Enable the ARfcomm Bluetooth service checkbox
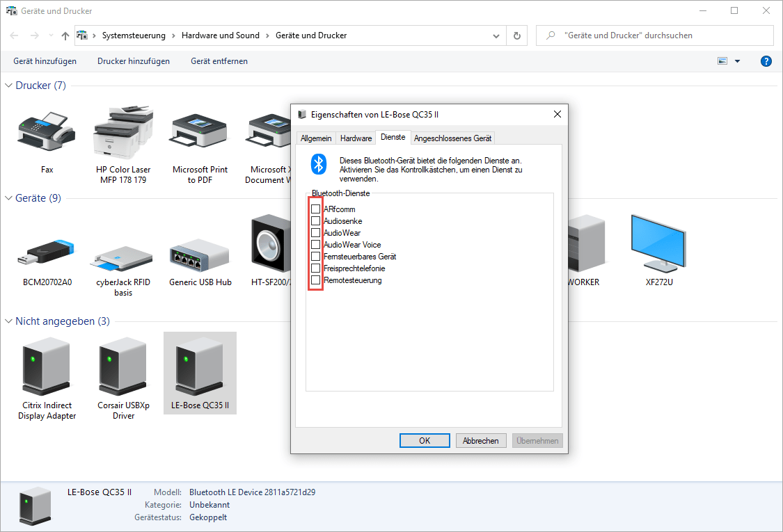This screenshot has width=783, height=532. click(x=316, y=209)
